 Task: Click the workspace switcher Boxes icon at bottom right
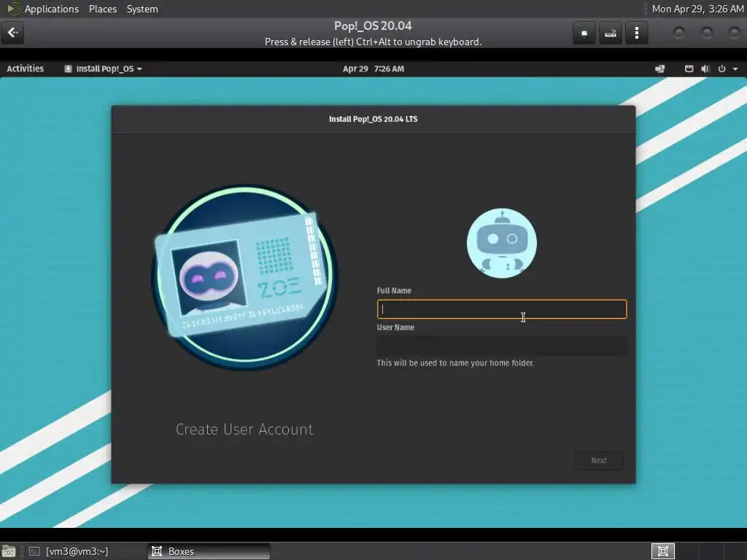pos(662,551)
